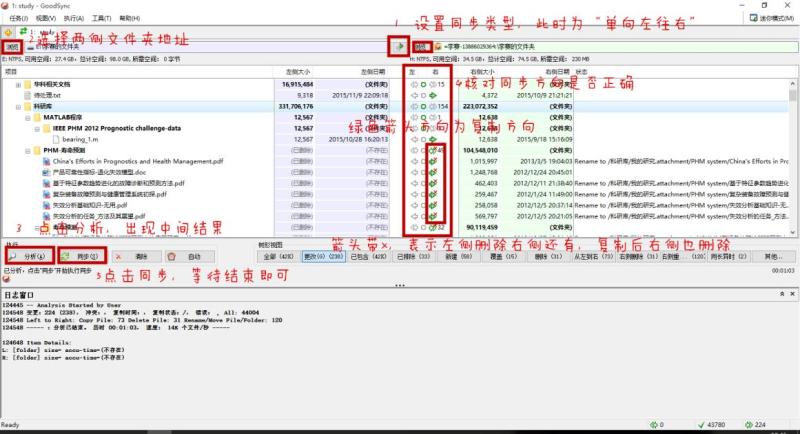The image size is (800, 434).
Task: Click the left folder 浏览 browse button
Action: 12,47
